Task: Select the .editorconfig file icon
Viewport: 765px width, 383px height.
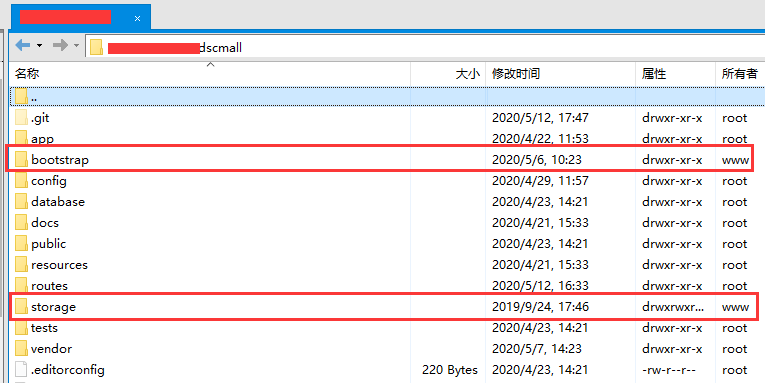Action: (21, 370)
